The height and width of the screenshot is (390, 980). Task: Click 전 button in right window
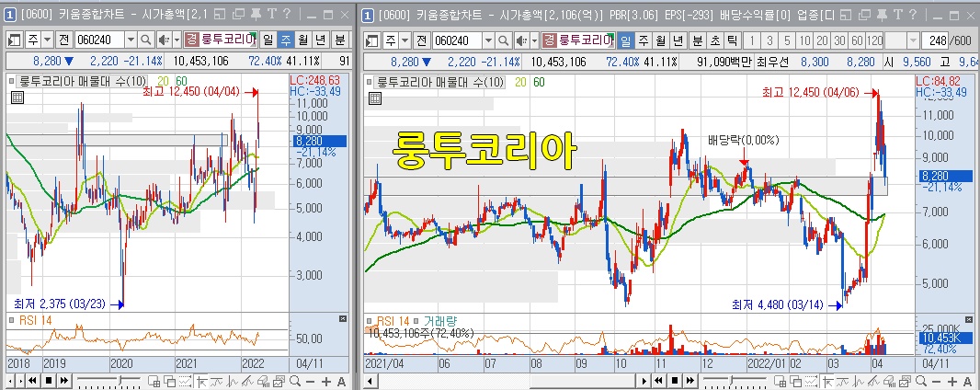422,40
